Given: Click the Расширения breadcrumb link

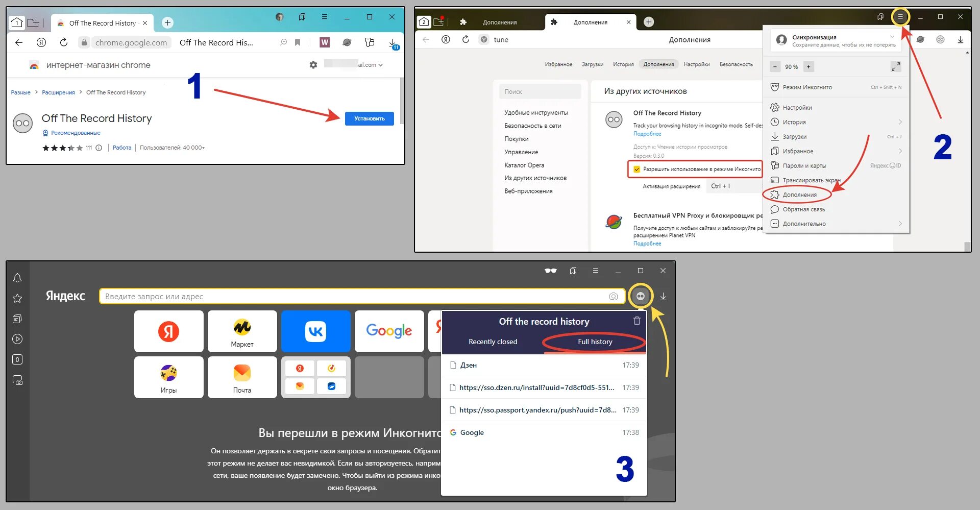Looking at the screenshot, I should pyautogui.click(x=58, y=92).
